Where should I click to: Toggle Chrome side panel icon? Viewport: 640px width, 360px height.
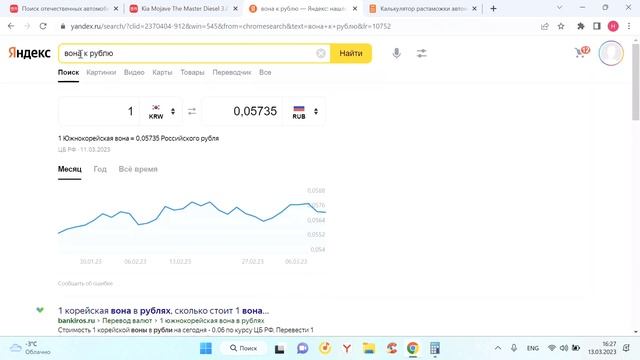[597, 26]
